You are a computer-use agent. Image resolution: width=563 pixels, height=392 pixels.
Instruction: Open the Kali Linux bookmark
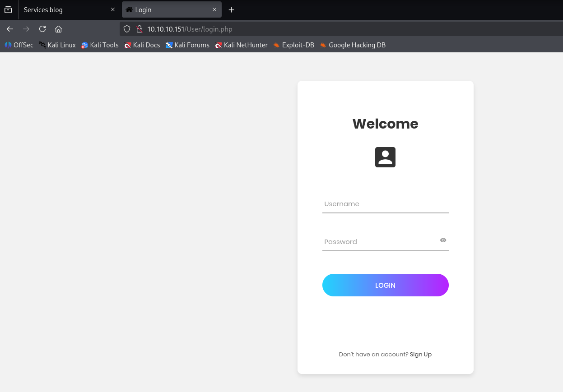click(x=57, y=45)
